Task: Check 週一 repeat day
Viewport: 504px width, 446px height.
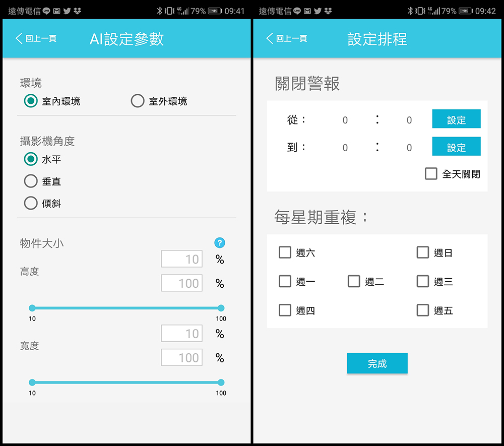Action: point(285,281)
